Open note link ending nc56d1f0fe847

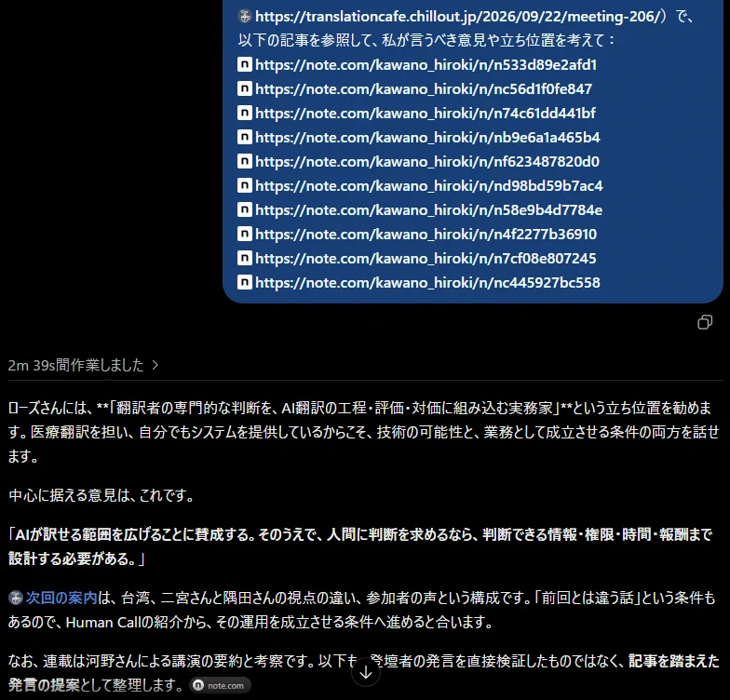tap(424, 89)
